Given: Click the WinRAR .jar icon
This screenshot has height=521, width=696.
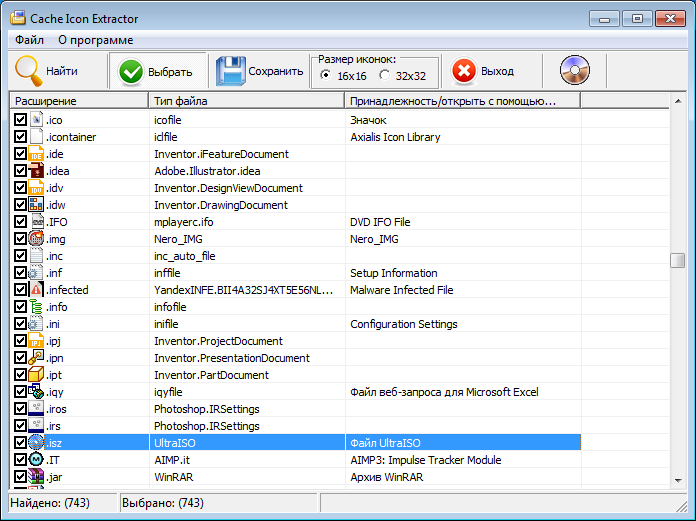Looking at the screenshot, I should 36,477.
